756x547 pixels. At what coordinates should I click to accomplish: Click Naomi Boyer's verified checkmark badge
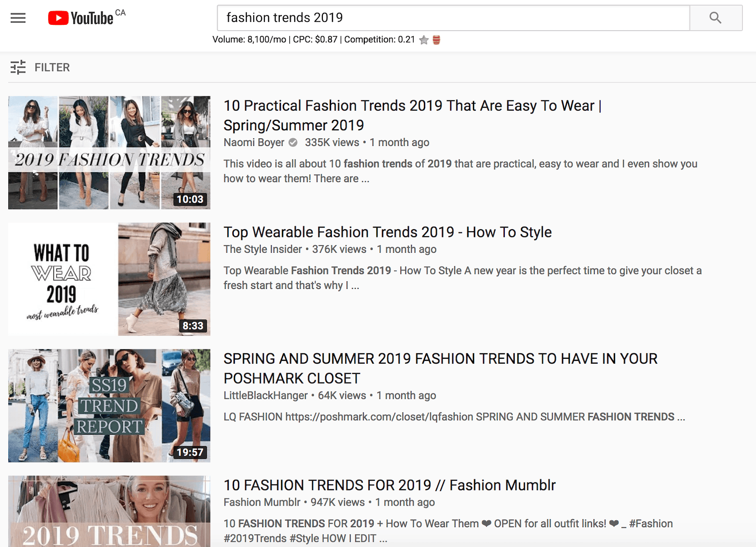(x=293, y=143)
